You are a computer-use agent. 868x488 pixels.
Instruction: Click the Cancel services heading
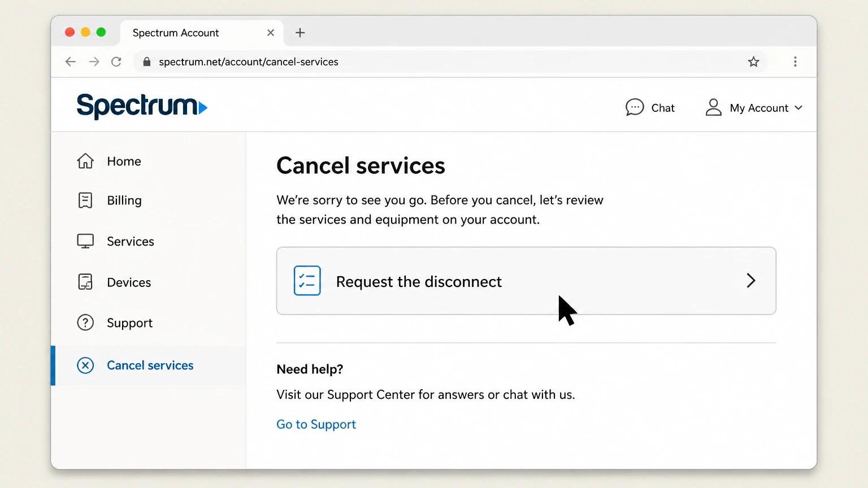pyautogui.click(x=361, y=165)
